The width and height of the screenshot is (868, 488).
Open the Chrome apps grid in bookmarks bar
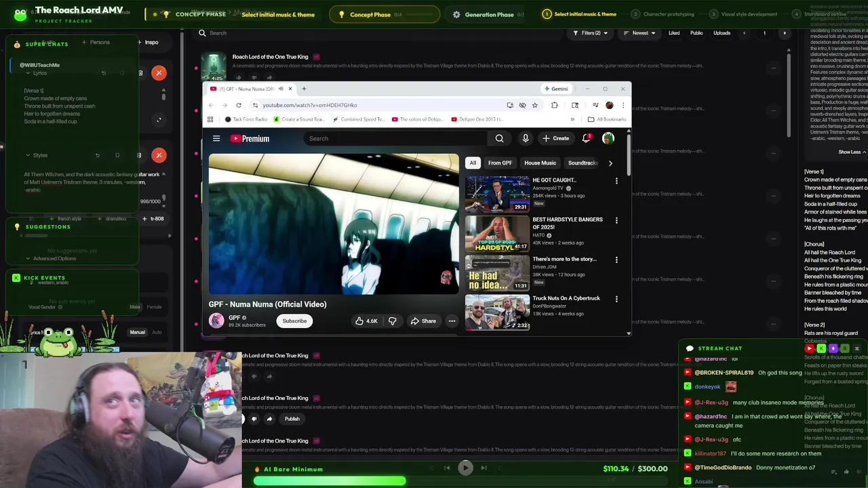pyautogui.click(x=210, y=119)
